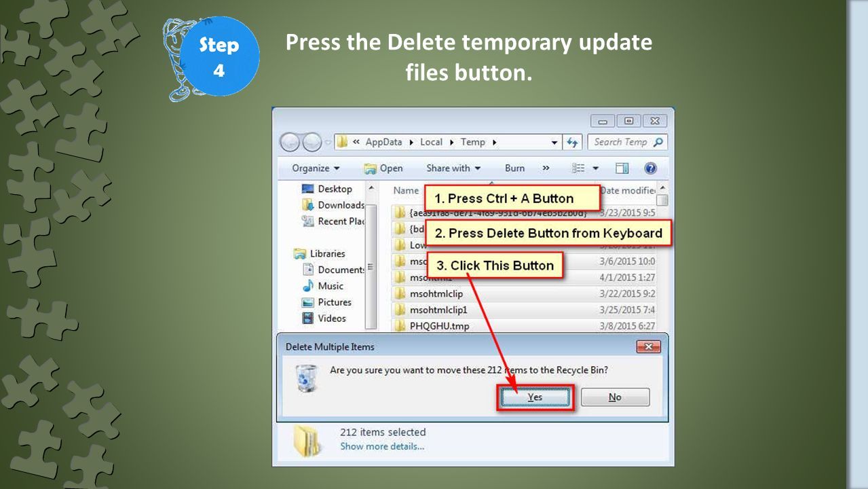Screen dimensions: 868x489
Task: Select the Videos library icon
Action: pyautogui.click(x=307, y=319)
